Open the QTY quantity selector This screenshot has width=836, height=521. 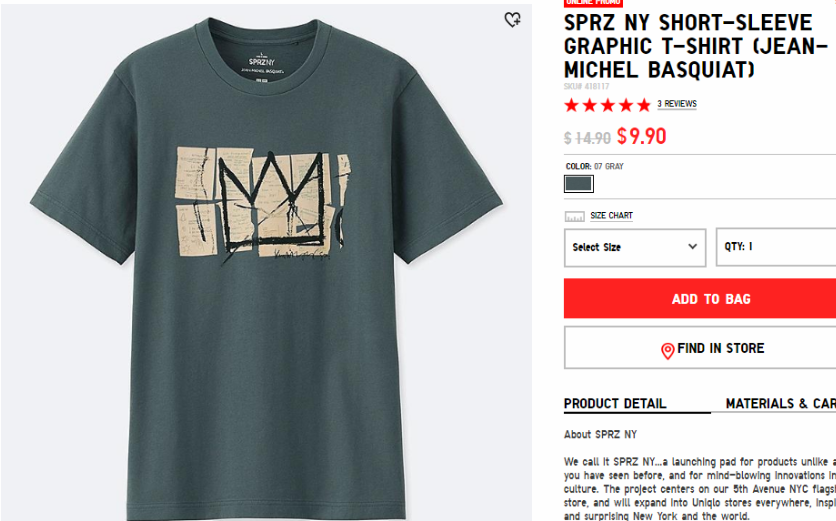tap(776, 247)
